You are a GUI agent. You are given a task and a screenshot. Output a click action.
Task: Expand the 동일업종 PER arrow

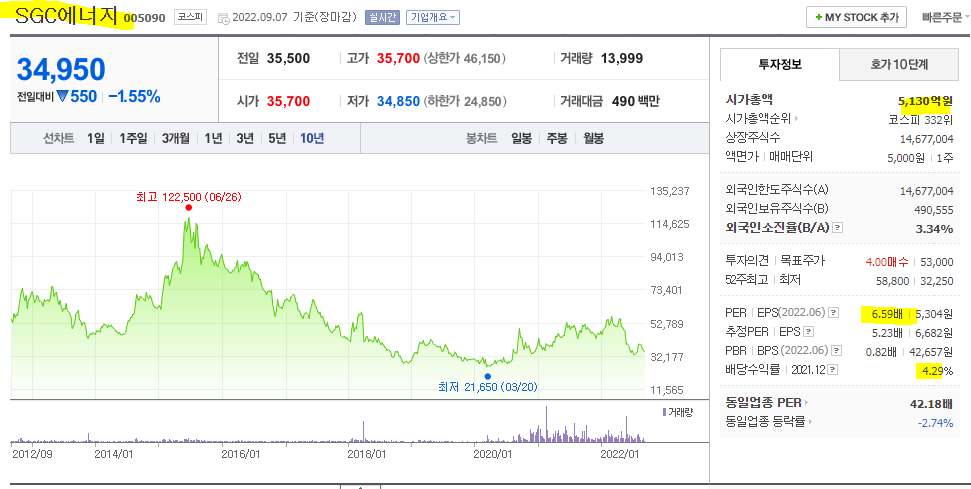click(x=806, y=403)
